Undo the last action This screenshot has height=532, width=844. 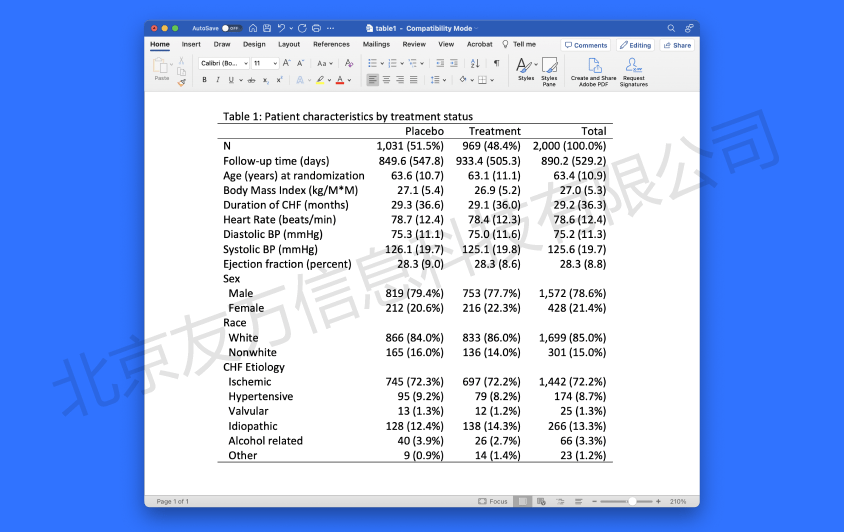point(281,28)
